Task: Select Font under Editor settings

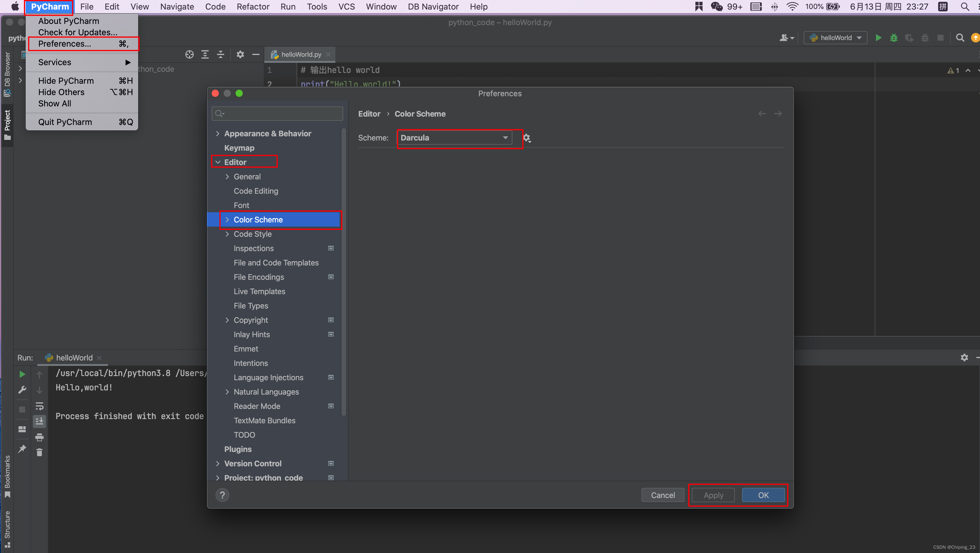Action: pyautogui.click(x=241, y=205)
